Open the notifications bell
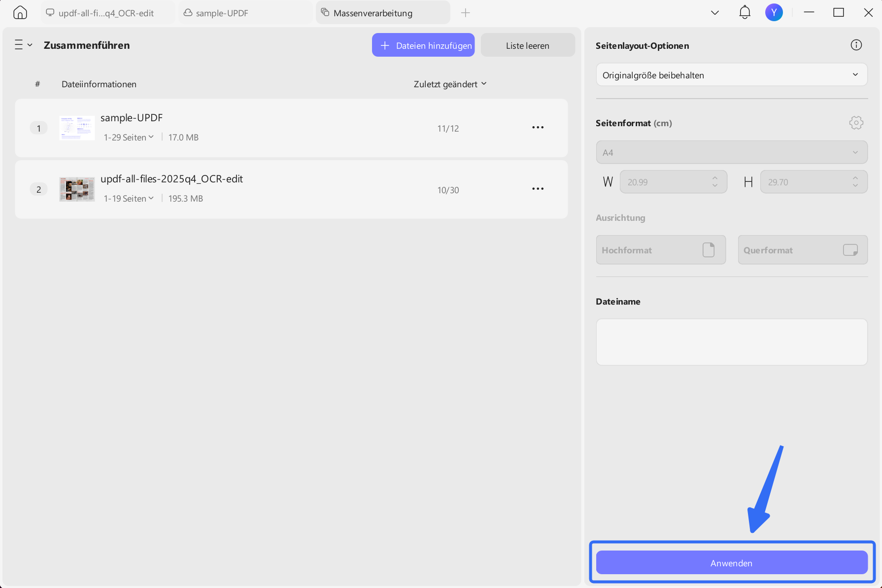882x588 pixels. (745, 12)
